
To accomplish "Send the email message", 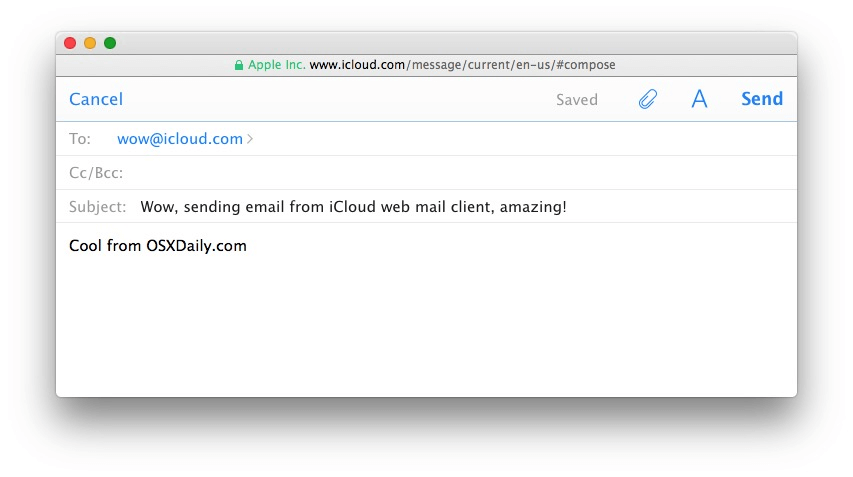I will point(761,99).
